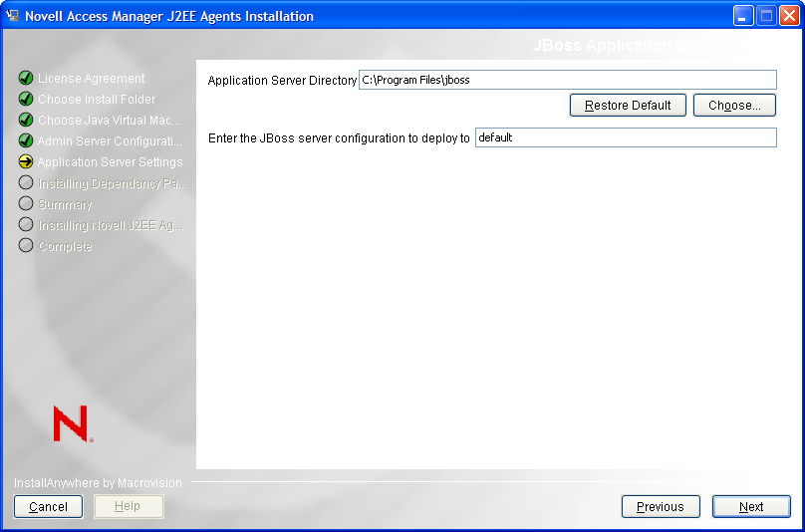Image resolution: width=805 pixels, height=532 pixels.
Task: Click the red Novell N logo
Action: 73,423
